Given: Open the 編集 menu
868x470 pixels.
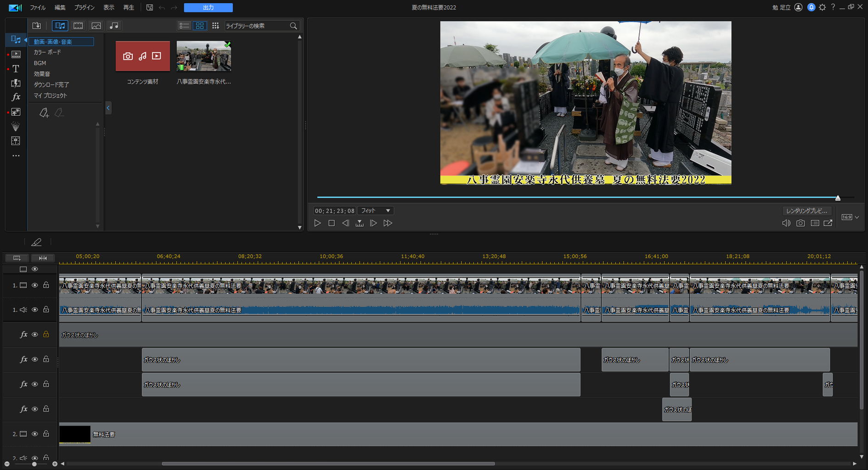Looking at the screenshot, I should point(60,7).
